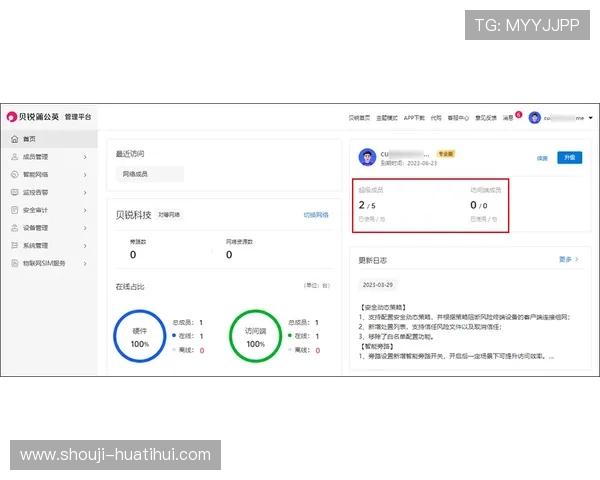Screen dimensions: 600x480
Task: Expand the 物联网SIM服务 chevron
Action: pyautogui.click(x=85, y=263)
